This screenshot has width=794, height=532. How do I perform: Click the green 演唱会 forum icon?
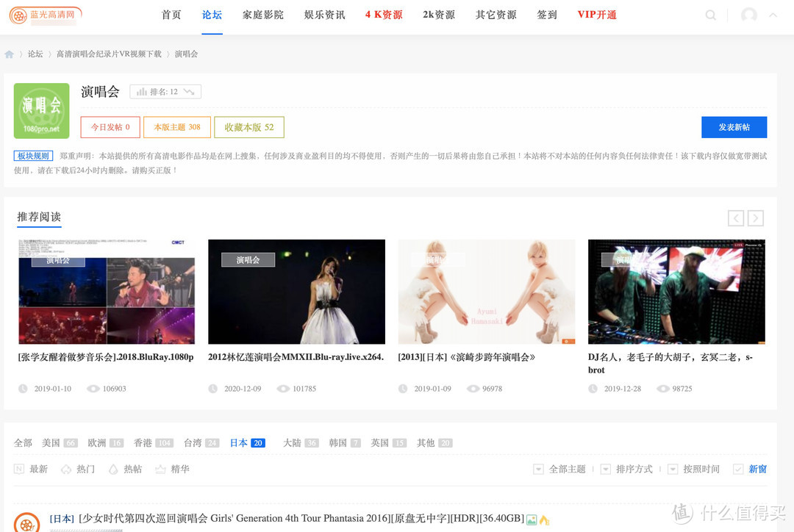(41, 110)
